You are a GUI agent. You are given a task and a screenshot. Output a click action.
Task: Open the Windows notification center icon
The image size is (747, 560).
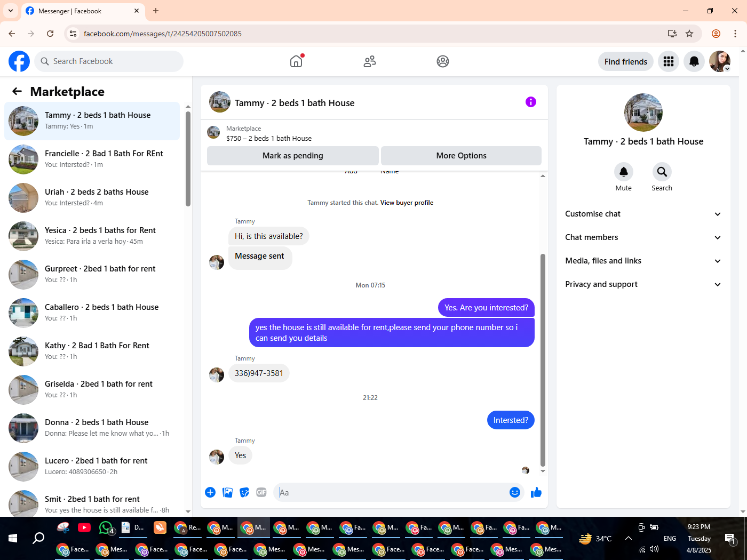coord(730,539)
